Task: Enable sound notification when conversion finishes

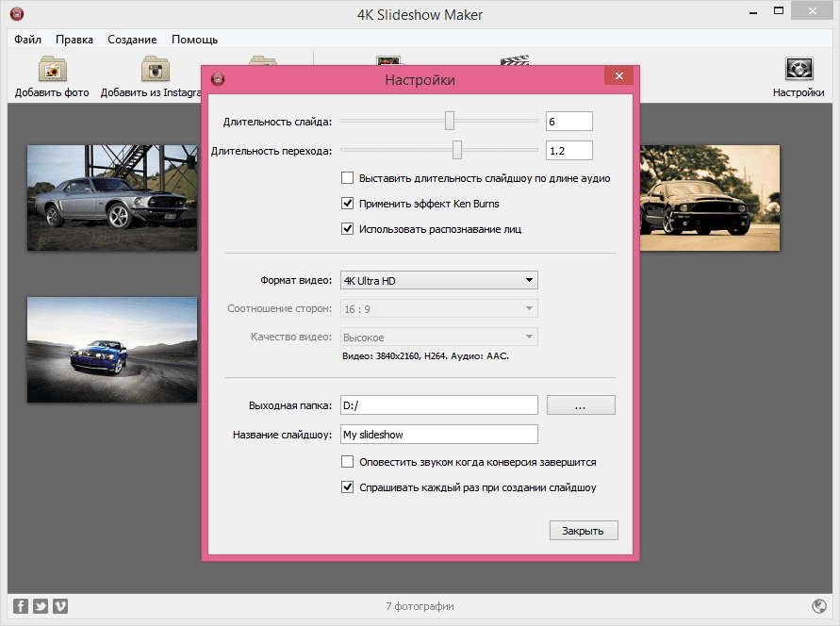Action: pos(347,462)
